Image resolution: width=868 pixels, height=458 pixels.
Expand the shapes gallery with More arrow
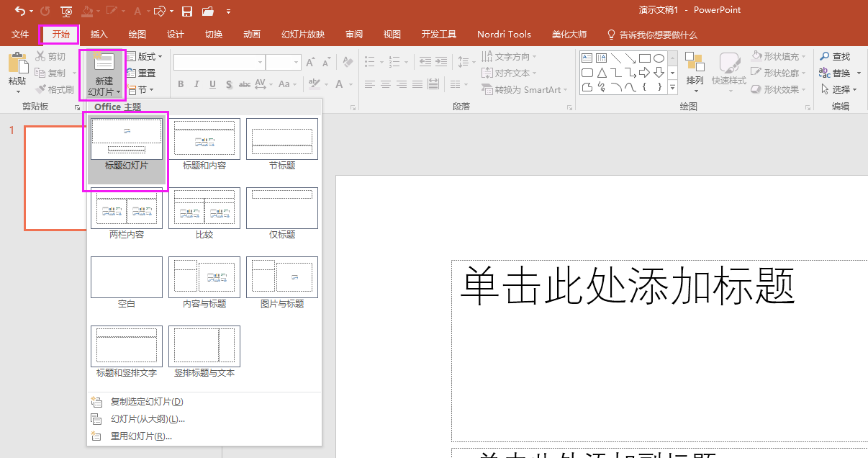[x=673, y=88]
